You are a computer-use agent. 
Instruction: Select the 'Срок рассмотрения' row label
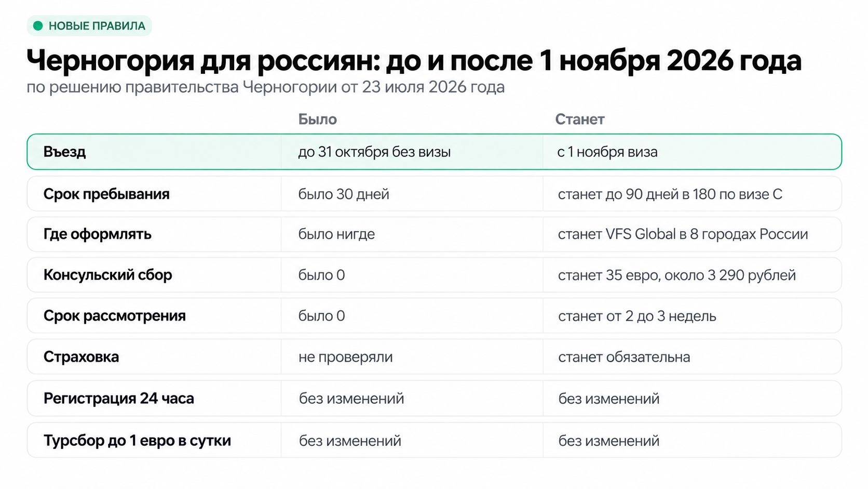tap(115, 316)
